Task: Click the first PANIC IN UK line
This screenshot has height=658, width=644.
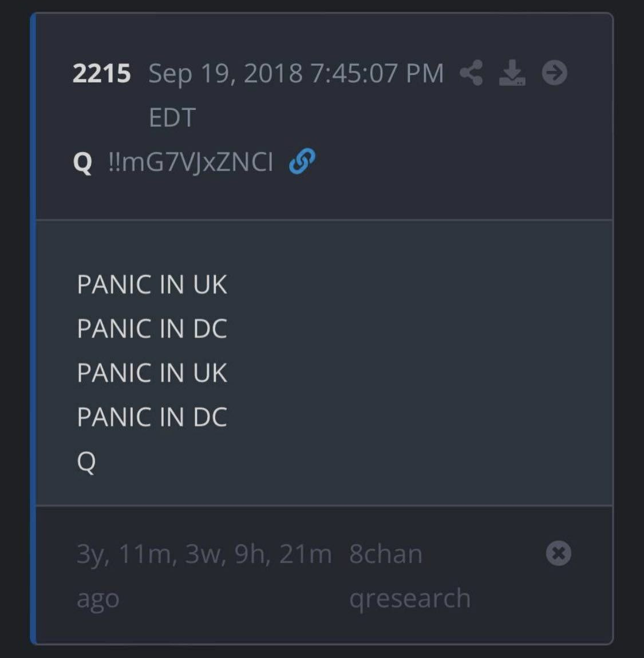Action: tap(152, 285)
